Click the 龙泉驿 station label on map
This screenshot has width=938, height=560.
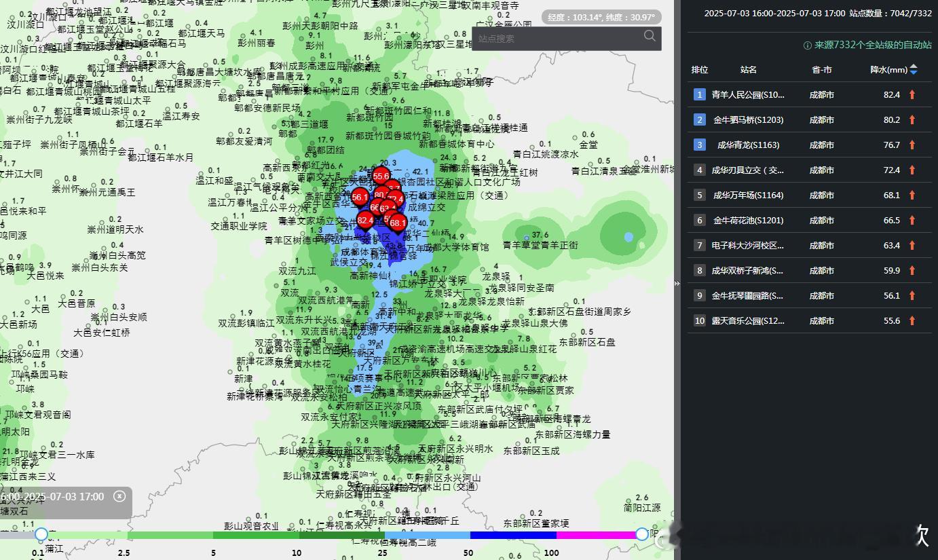point(495,277)
